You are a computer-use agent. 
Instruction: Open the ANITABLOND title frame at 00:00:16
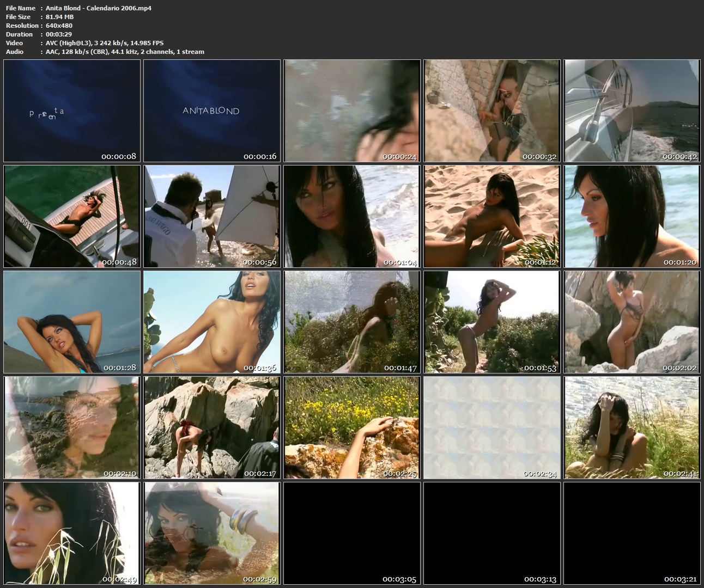click(212, 111)
